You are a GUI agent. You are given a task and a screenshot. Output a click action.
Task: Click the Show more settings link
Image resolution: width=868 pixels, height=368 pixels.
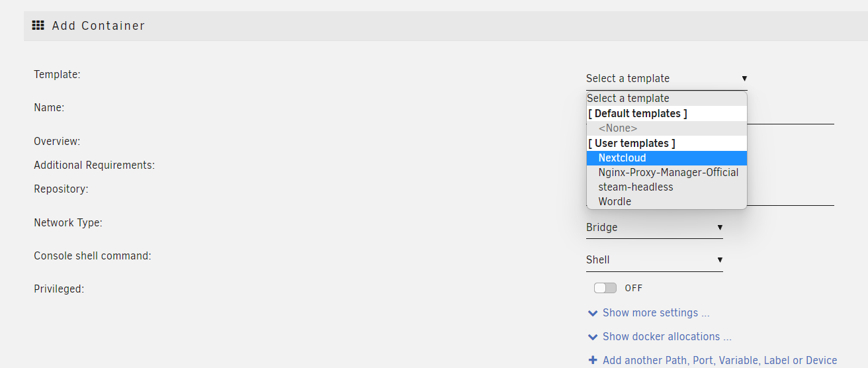tap(656, 313)
